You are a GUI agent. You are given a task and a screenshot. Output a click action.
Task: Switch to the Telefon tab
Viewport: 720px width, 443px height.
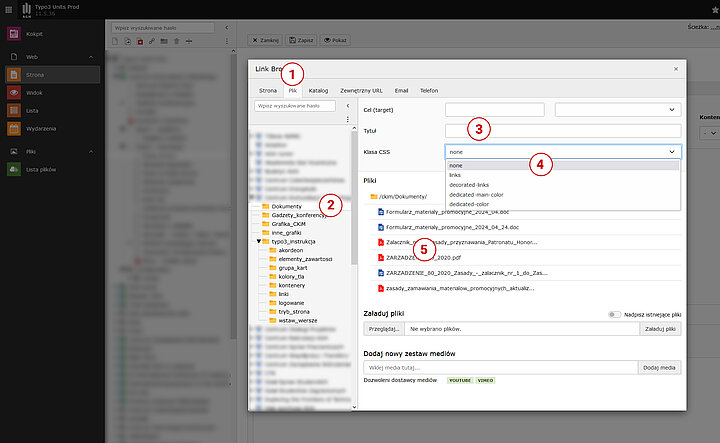[429, 91]
